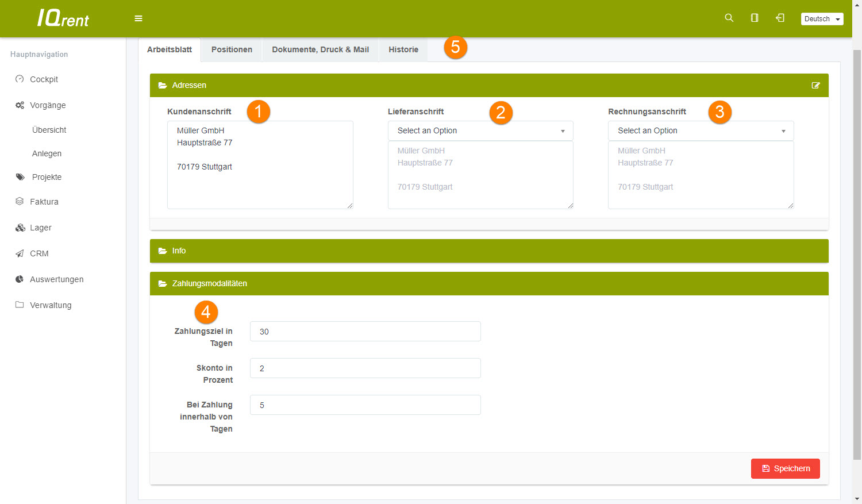Open the Lager navigation item

tap(40, 228)
